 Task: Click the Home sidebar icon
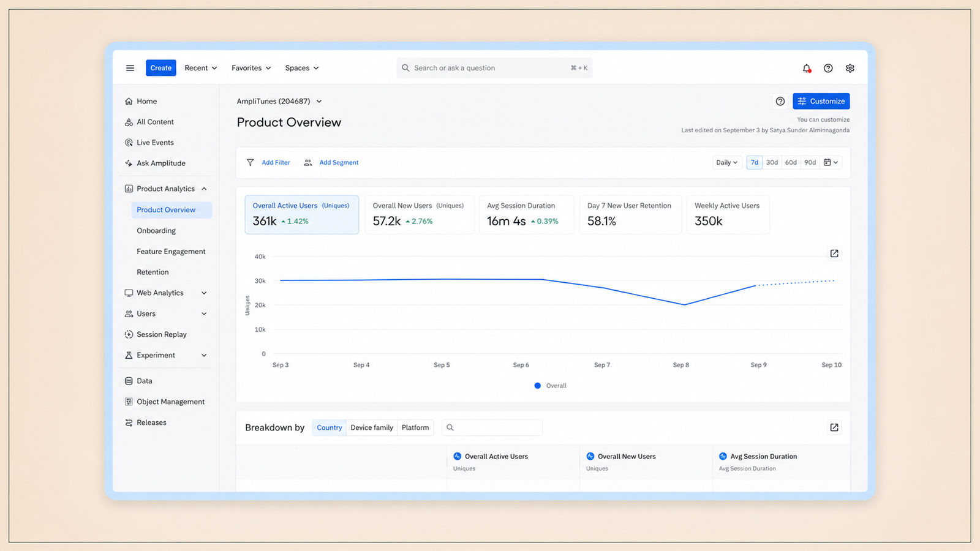[129, 101]
